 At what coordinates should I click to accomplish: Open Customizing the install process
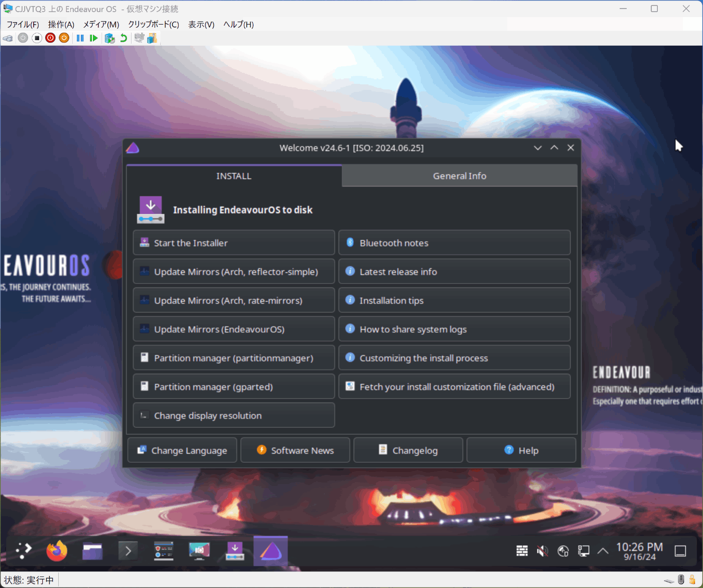tap(454, 358)
